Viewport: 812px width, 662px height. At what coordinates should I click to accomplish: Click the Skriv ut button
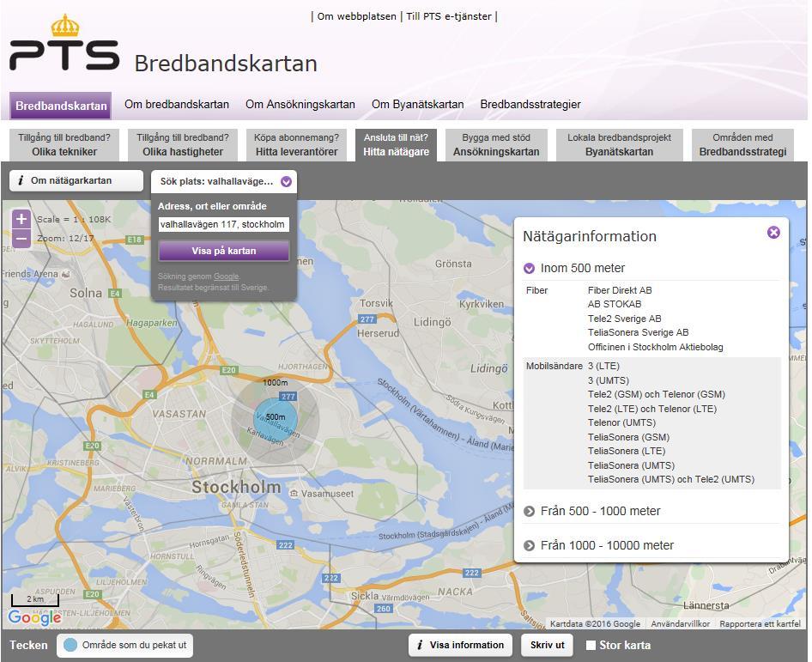tap(548, 645)
